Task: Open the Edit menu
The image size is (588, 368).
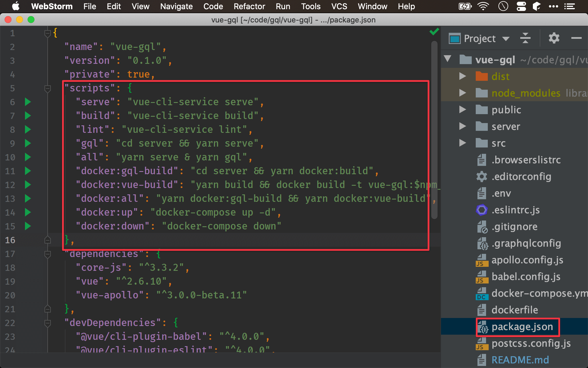Action: tap(114, 6)
